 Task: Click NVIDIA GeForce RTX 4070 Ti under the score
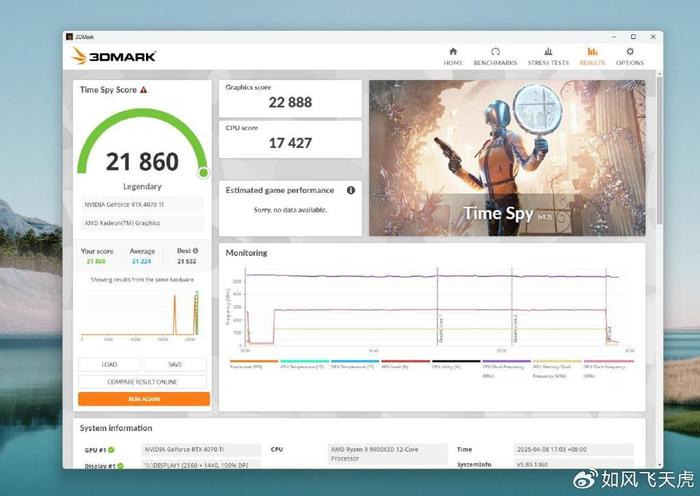142,204
